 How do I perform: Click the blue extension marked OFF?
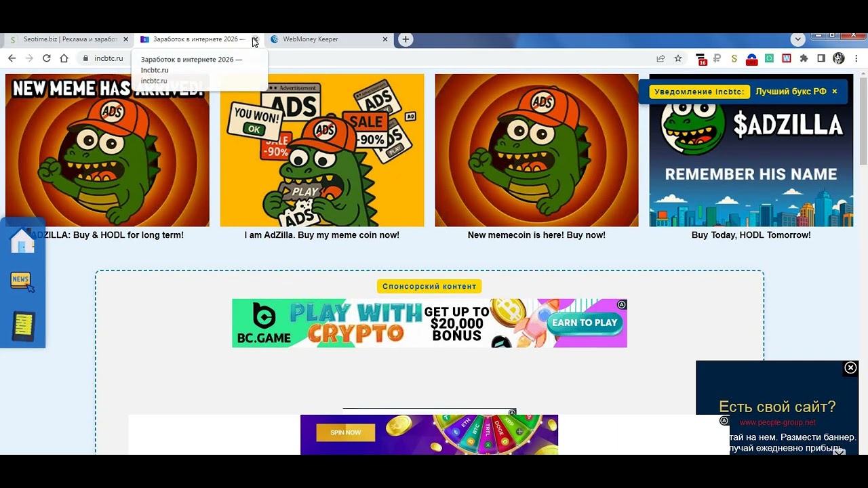[x=751, y=59]
